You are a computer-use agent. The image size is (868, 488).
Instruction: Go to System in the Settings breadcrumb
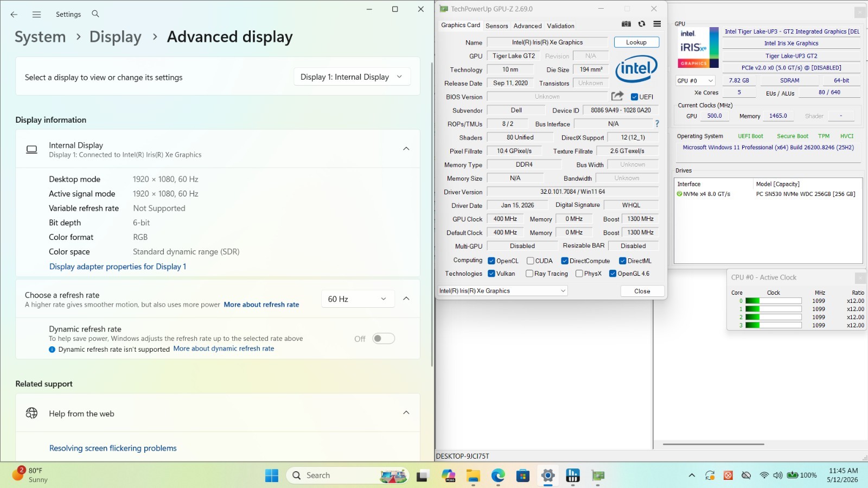point(40,37)
